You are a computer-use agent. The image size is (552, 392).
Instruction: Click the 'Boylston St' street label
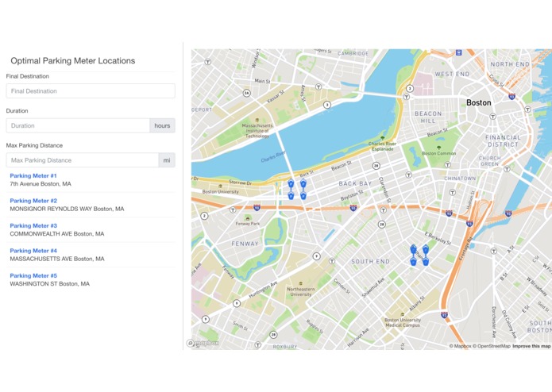[x=352, y=196]
